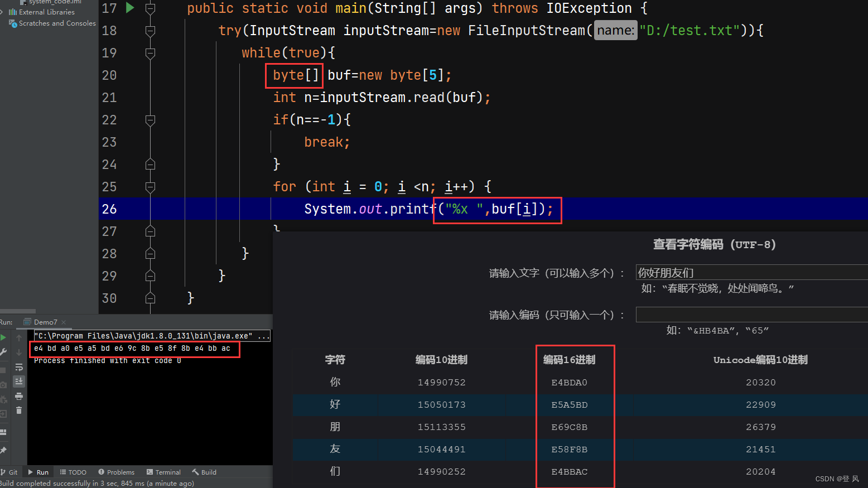
Task: Click line number 26 in the gutter
Action: tap(109, 209)
